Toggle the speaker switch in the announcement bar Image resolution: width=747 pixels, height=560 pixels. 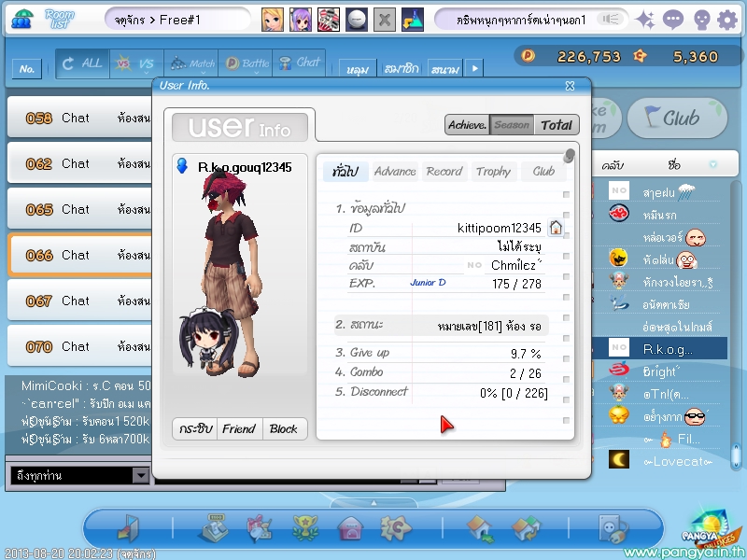[611, 20]
